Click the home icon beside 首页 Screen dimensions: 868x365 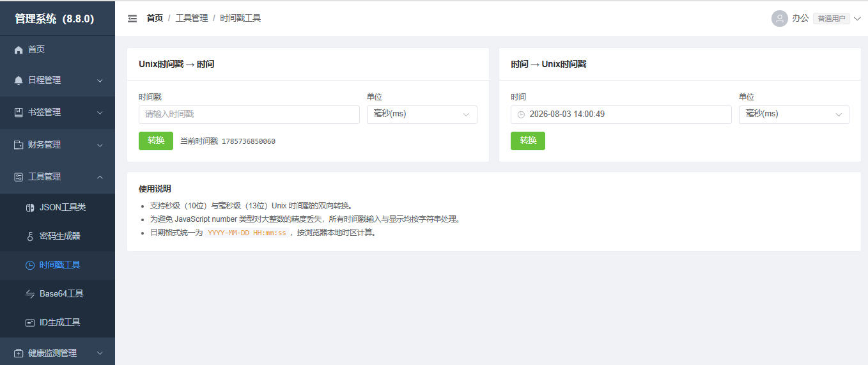pyautogui.click(x=19, y=50)
